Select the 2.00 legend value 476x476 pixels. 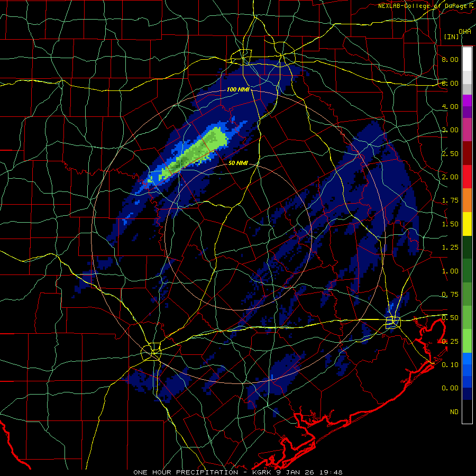pyautogui.click(x=450, y=177)
